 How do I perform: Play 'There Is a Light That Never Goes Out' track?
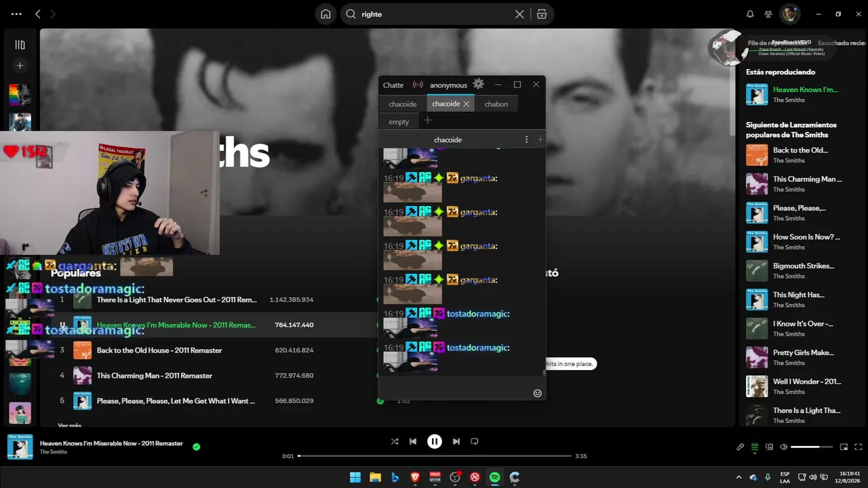pyautogui.click(x=177, y=300)
